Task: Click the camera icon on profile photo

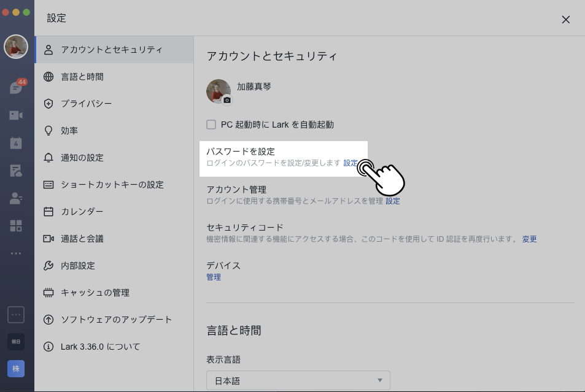Action: [227, 100]
